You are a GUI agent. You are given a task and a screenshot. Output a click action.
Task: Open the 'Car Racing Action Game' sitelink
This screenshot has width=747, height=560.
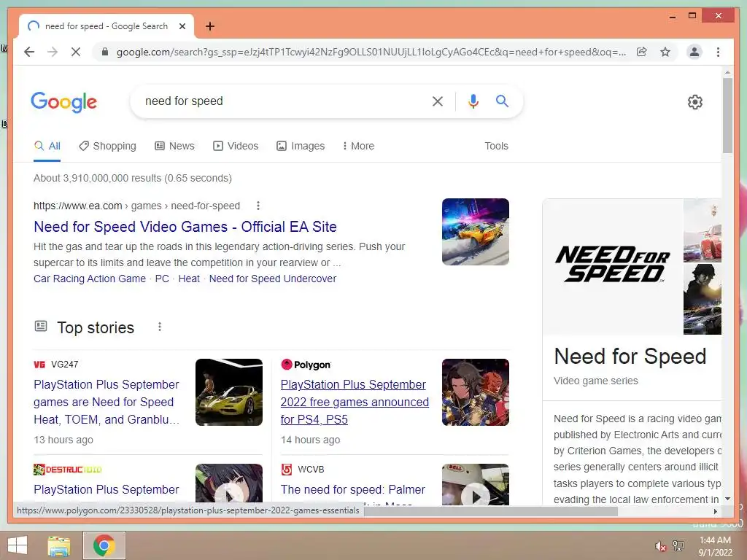pyautogui.click(x=90, y=279)
